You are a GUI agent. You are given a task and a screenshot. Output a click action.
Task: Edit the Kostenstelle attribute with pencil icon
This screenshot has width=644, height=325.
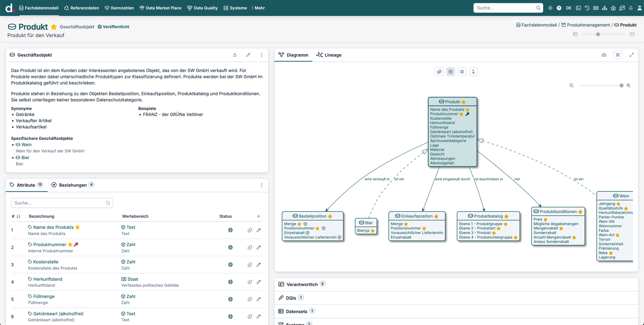tap(259, 265)
